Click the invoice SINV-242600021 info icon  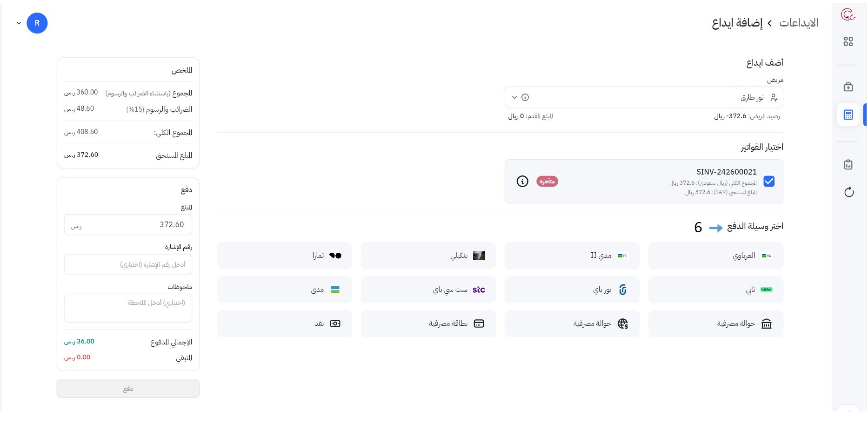pos(522,182)
